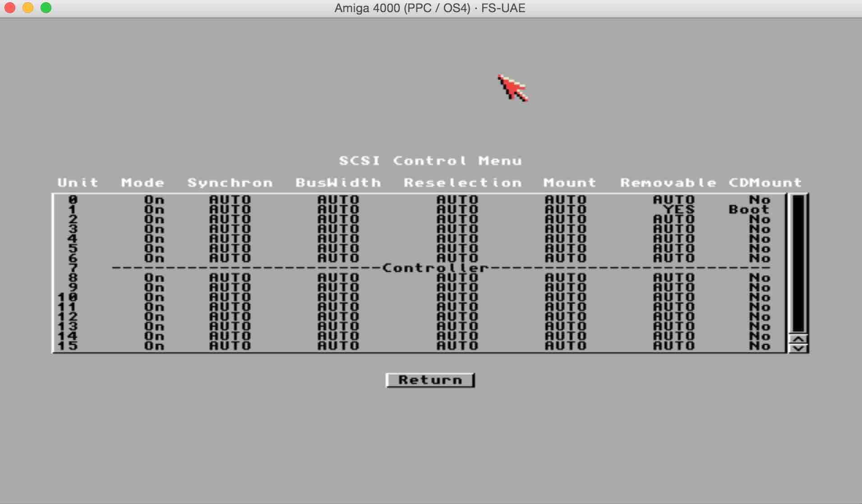862x504 pixels.
Task: Change CDMount 'No' for unit 5
Action: 760,248
